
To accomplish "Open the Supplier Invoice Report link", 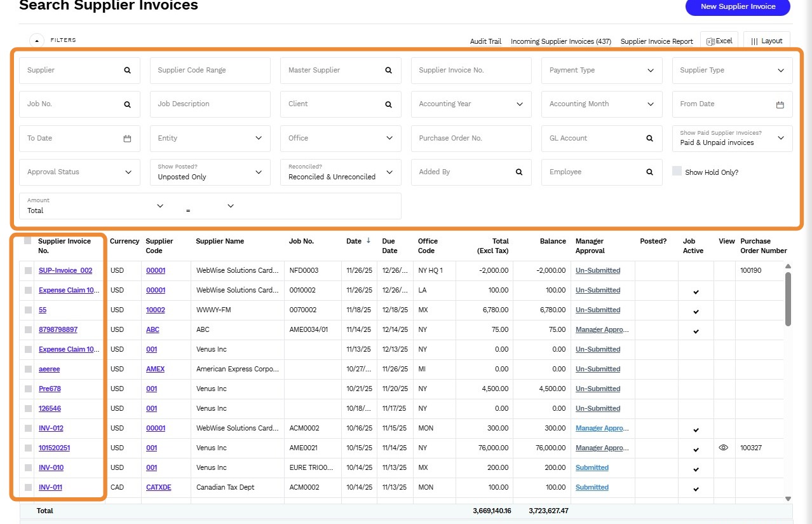I will tap(656, 41).
